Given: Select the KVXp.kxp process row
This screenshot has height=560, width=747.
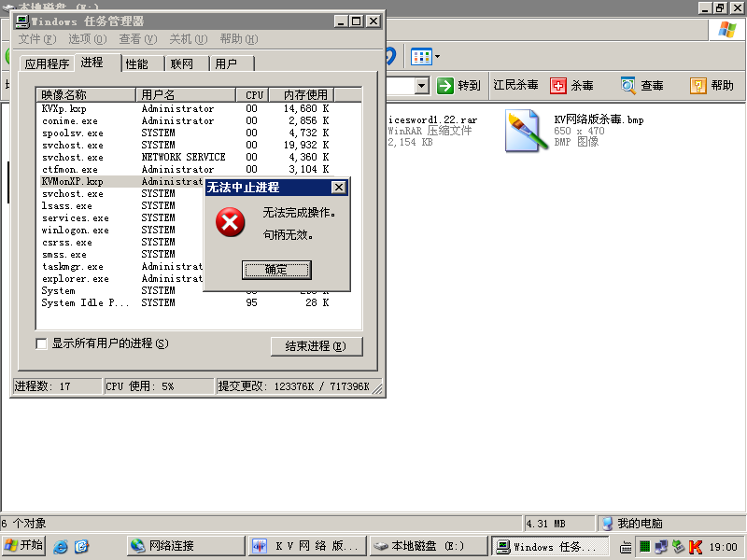Looking at the screenshot, I should (x=186, y=108).
